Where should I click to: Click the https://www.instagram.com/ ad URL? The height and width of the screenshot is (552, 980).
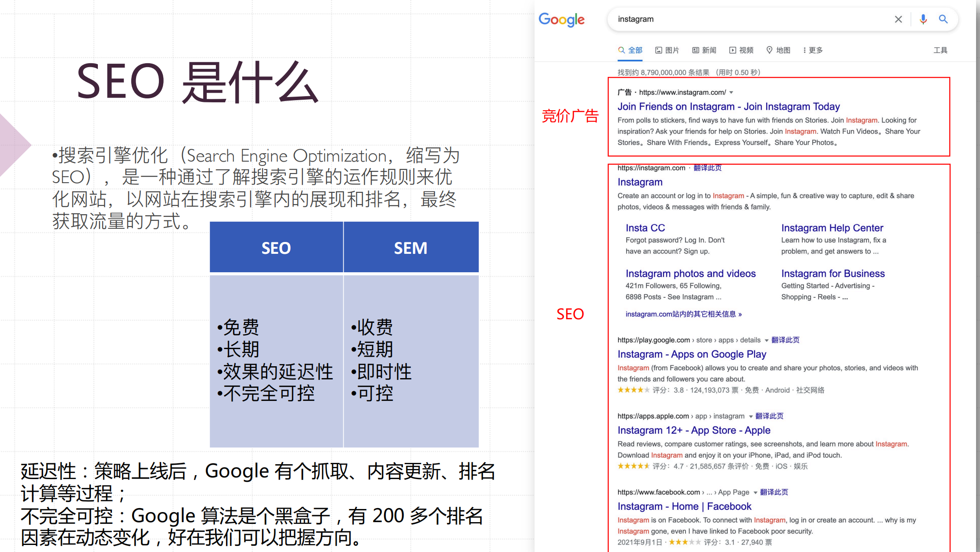pyautogui.click(x=682, y=92)
